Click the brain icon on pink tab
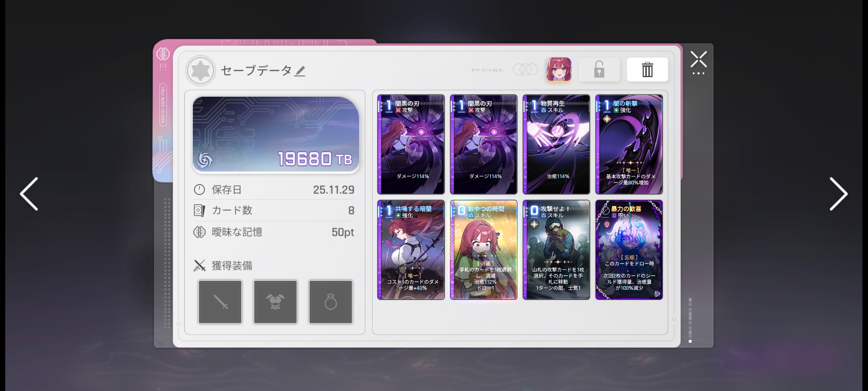The height and width of the screenshot is (391, 868). (x=163, y=54)
